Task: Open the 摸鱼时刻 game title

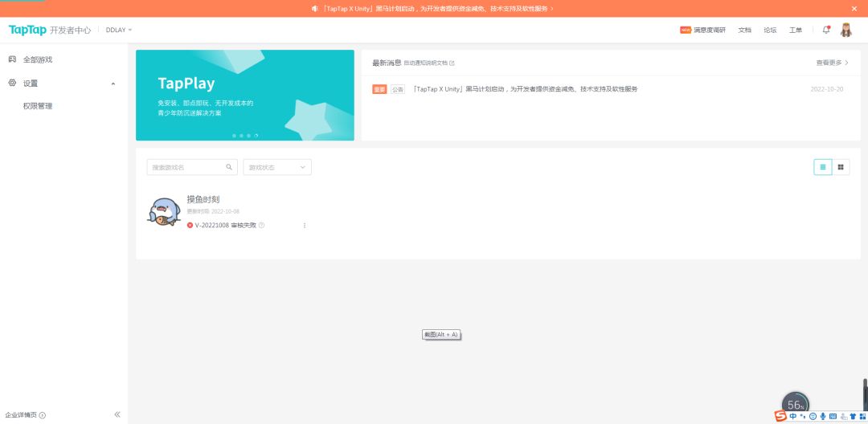Action: (203, 200)
